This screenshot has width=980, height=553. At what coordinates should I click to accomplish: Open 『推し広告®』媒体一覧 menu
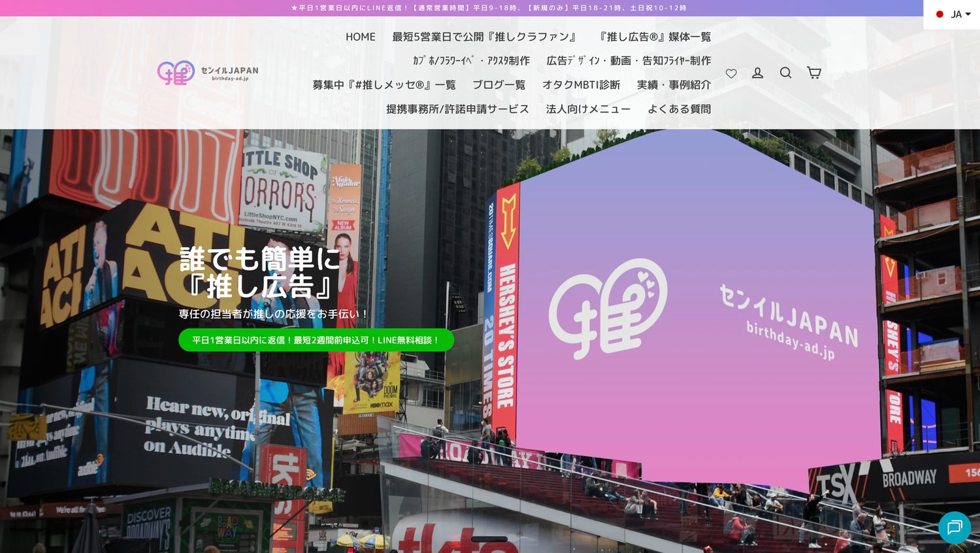655,37
